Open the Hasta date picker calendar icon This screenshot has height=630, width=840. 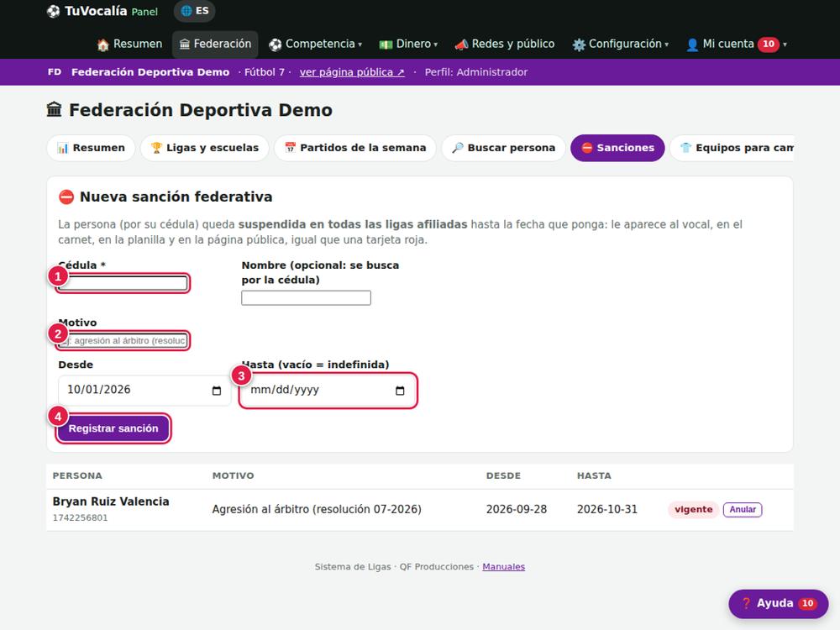tap(400, 391)
